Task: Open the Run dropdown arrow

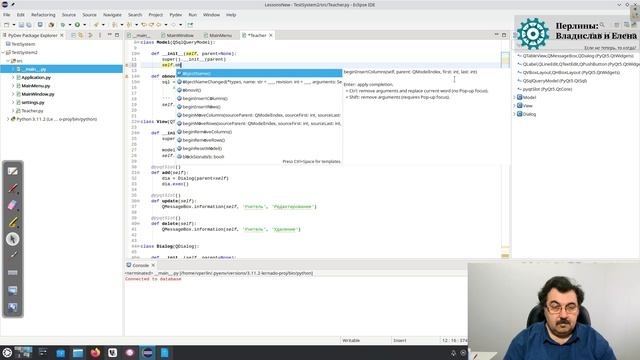Action: (84, 25)
